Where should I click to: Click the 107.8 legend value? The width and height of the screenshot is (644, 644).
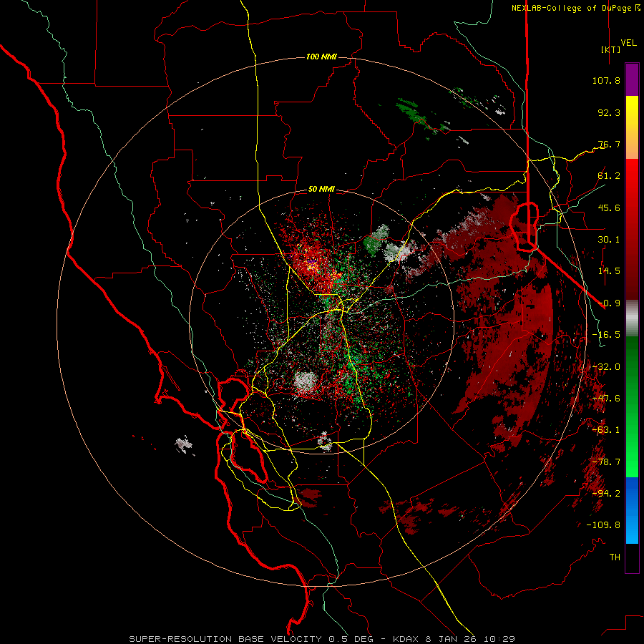point(606,80)
